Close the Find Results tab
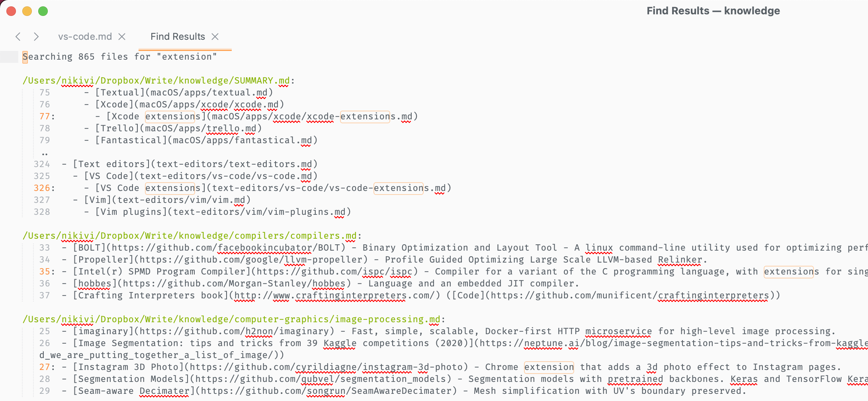 [x=215, y=37]
